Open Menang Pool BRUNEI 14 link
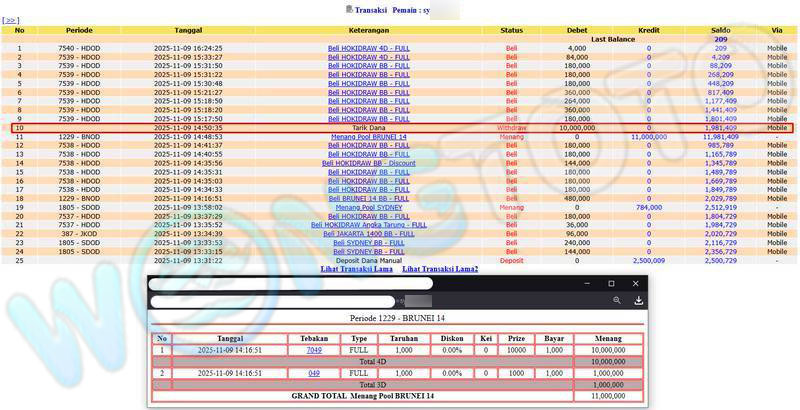The height and width of the screenshot is (410, 800). point(369,136)
